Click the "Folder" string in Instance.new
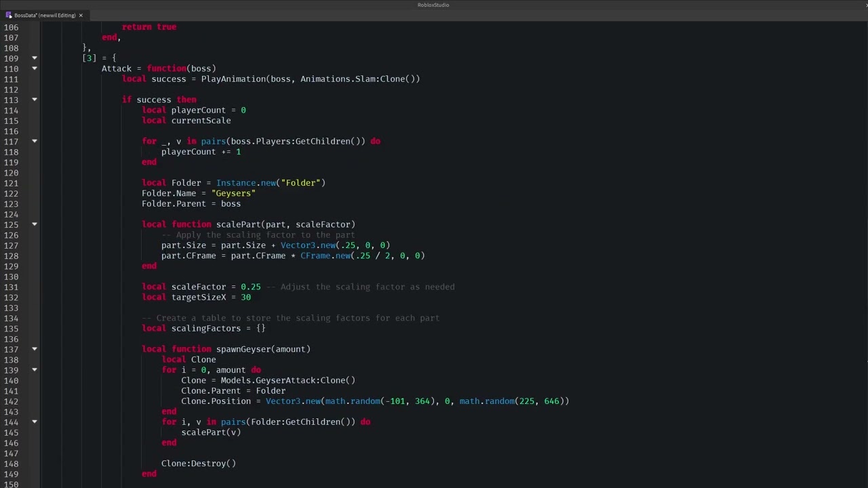Screen dimensions: 868x488 [x=302, y=183]
